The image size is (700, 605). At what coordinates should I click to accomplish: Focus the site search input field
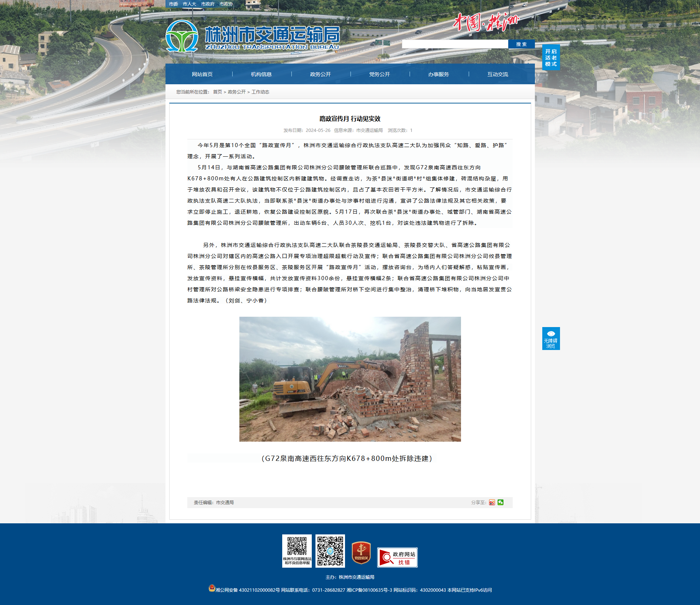coord(455,44)
